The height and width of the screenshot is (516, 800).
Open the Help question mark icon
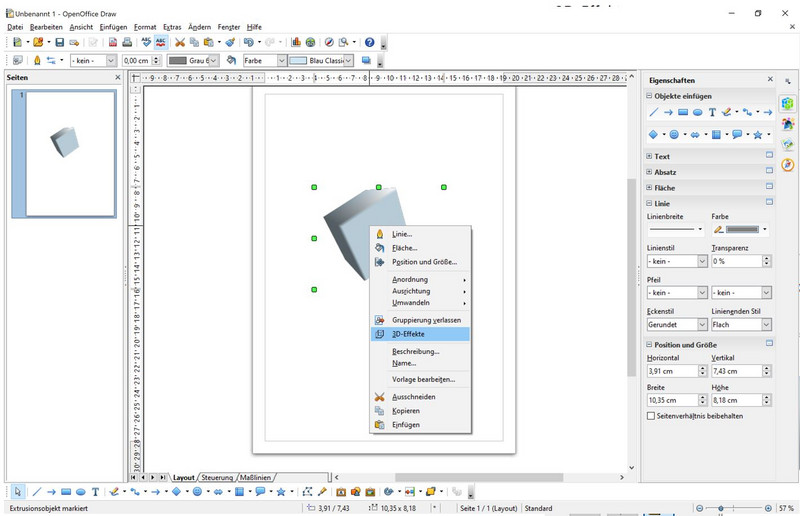369,43
